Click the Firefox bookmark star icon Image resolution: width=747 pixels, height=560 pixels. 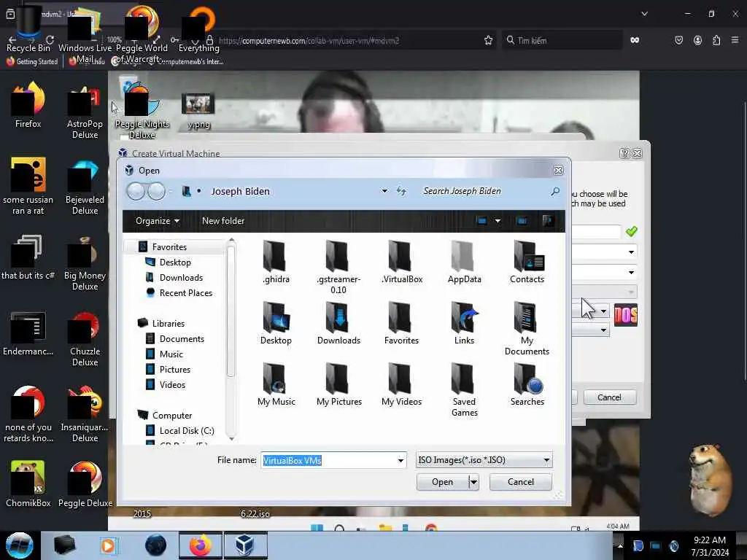pyautogui.click(x=488, y=41)
